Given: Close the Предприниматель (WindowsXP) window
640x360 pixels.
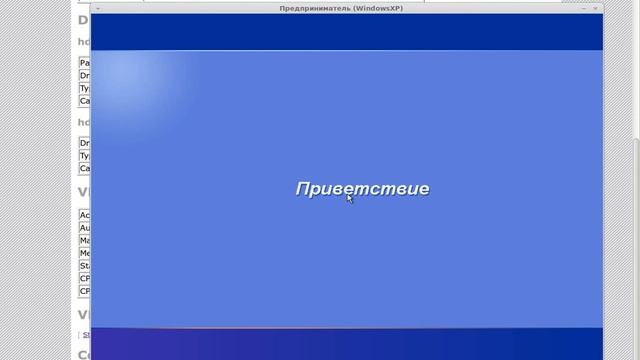Looking at the screenshot, I should (x=596, y=9).
